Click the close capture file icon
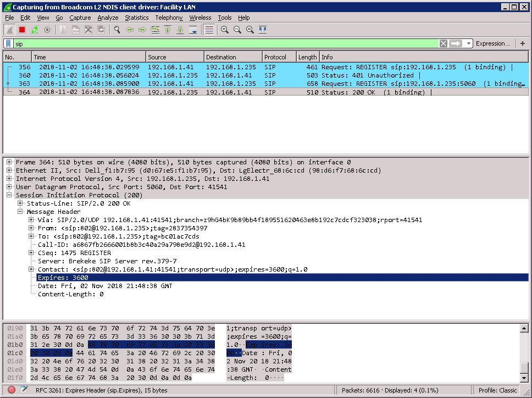 88,30
